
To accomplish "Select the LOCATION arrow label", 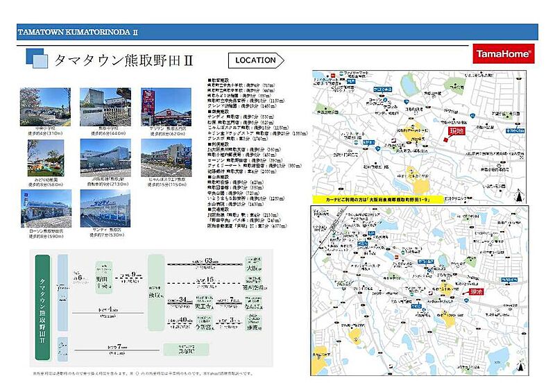I will [255, 60].
